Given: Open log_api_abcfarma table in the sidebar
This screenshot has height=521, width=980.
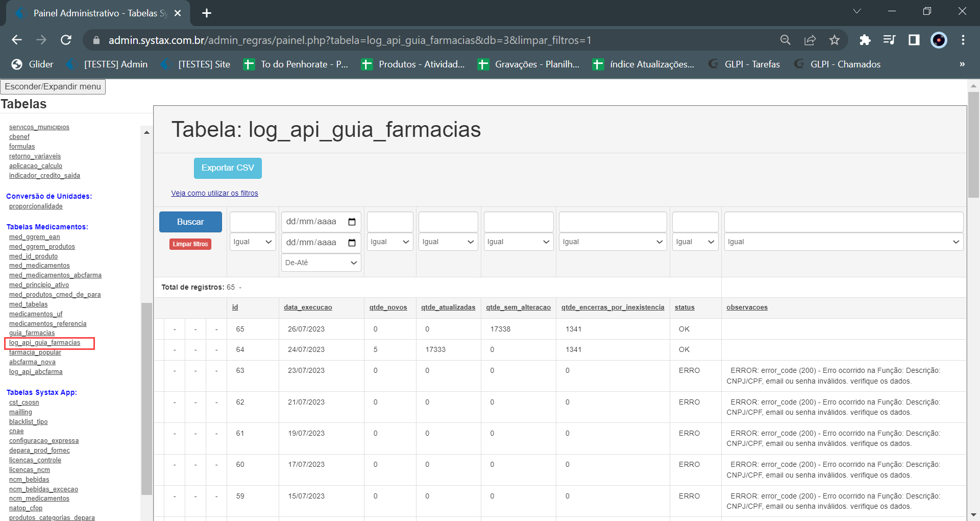Looking at the screenshot, I should pos(36,372).
